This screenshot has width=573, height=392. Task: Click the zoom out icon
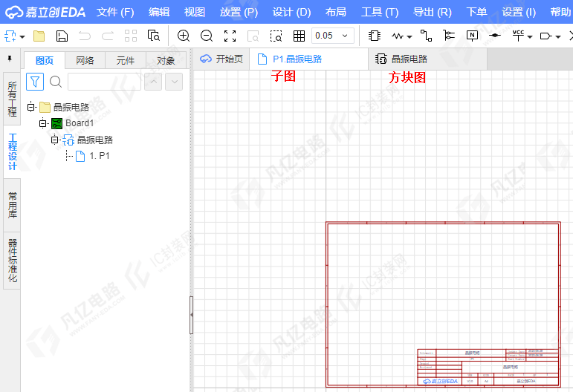click(207, 36)
